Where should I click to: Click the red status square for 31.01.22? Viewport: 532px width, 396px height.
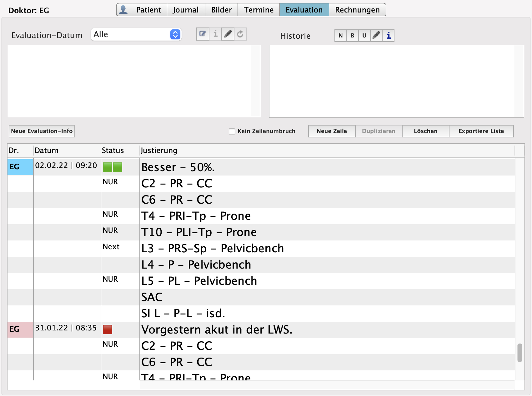coord(108,329)
